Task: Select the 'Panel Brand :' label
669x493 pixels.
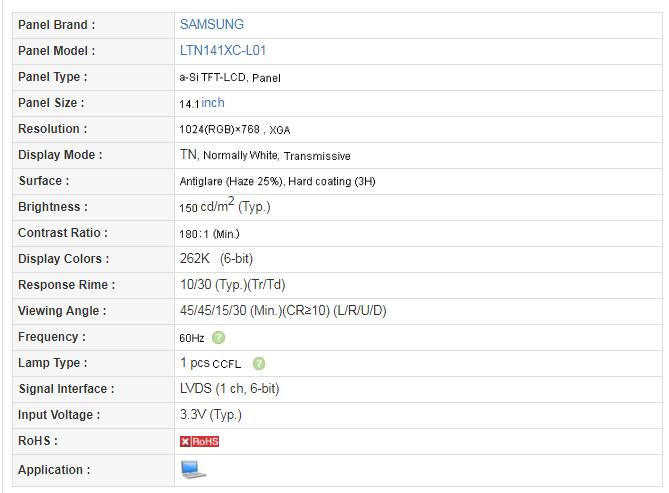Action: 56,25
